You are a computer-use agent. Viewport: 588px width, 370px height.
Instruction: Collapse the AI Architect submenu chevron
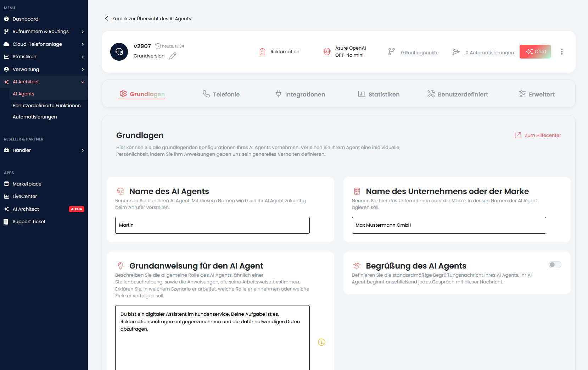(x=83, y=82)
